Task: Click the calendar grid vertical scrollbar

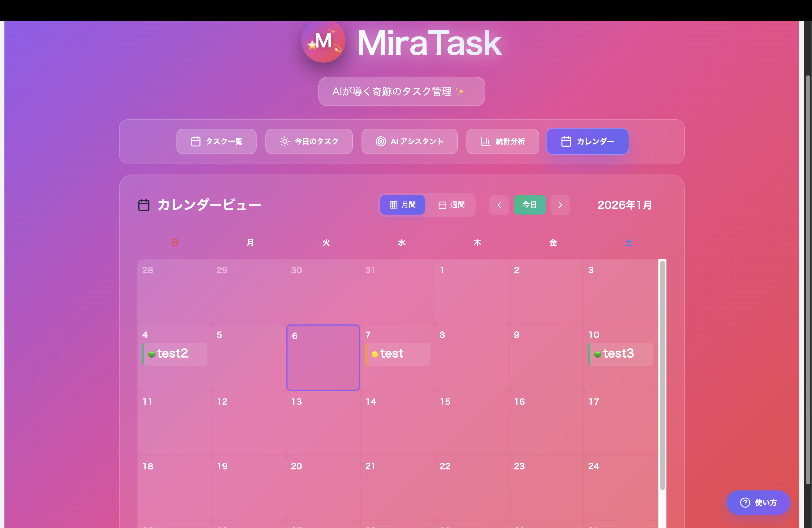Action: coord(662,375)
